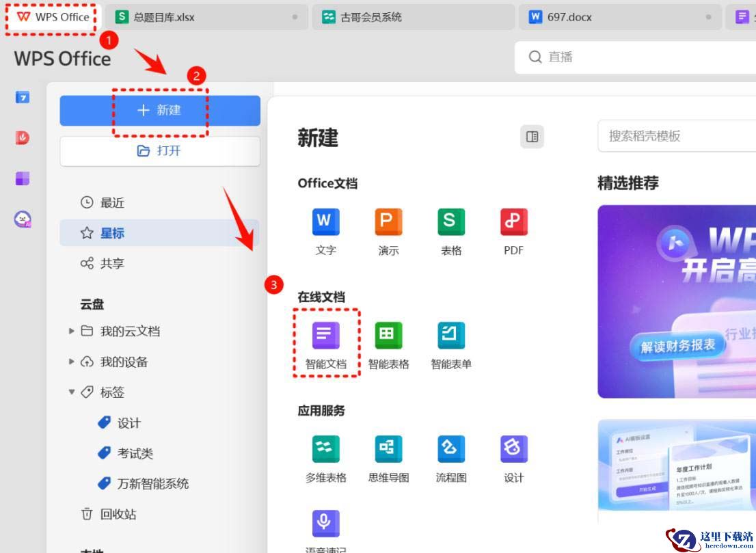Click the 解读财务报表 pill button
This screenshot has height=553, width=756.
pos(677,346)
